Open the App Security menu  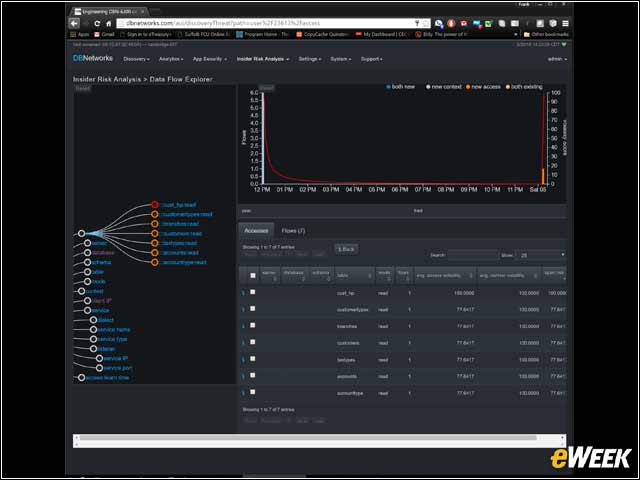209,59
